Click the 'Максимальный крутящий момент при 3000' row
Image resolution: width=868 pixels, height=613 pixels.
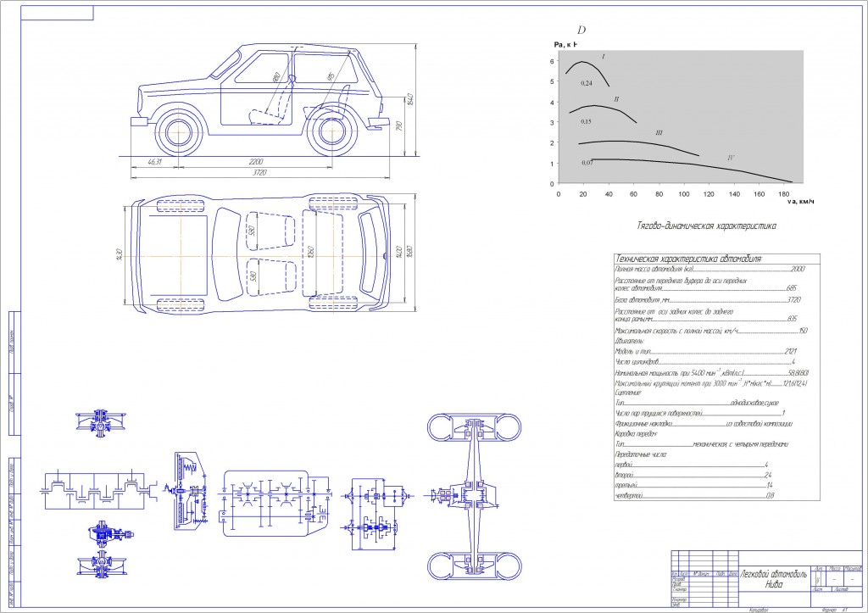pos(711,383)
